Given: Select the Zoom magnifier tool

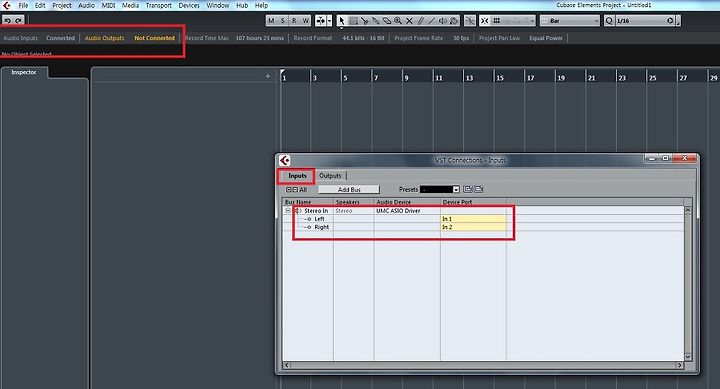Looking at the screenshot, I should pos(398,21).
